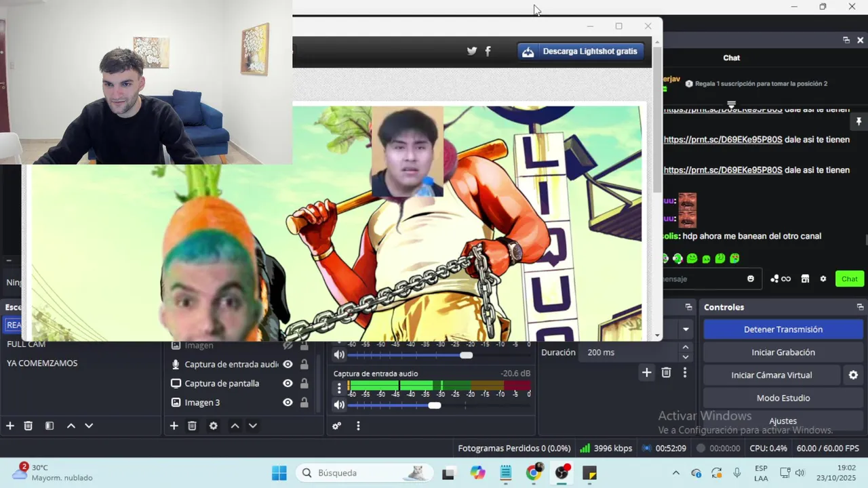
Task: Edit the Duración 200 ms field
Action: tap(627, 352)
